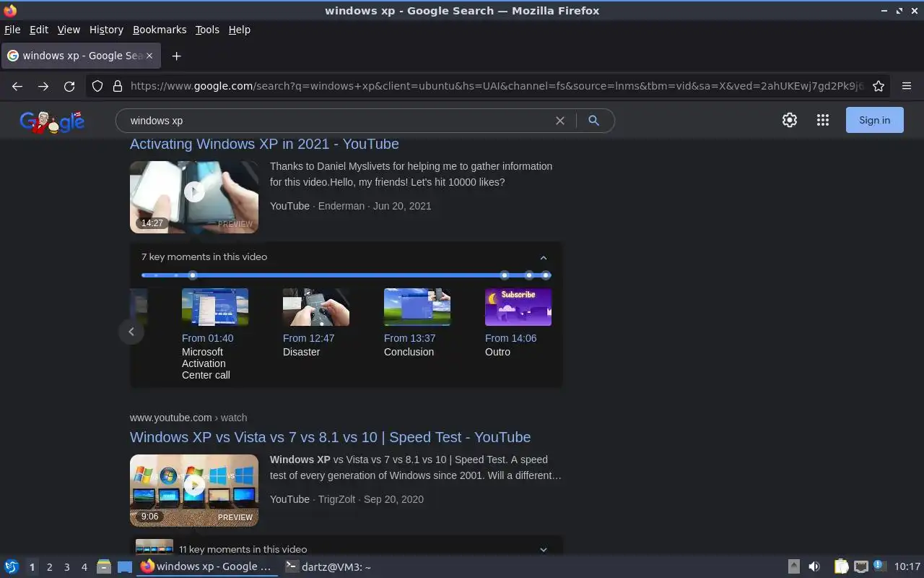The width and height of the screenshot is (924, 578).
Task: Click the www.youtube.com › watch breadcrumb
Action: point(188,418)
